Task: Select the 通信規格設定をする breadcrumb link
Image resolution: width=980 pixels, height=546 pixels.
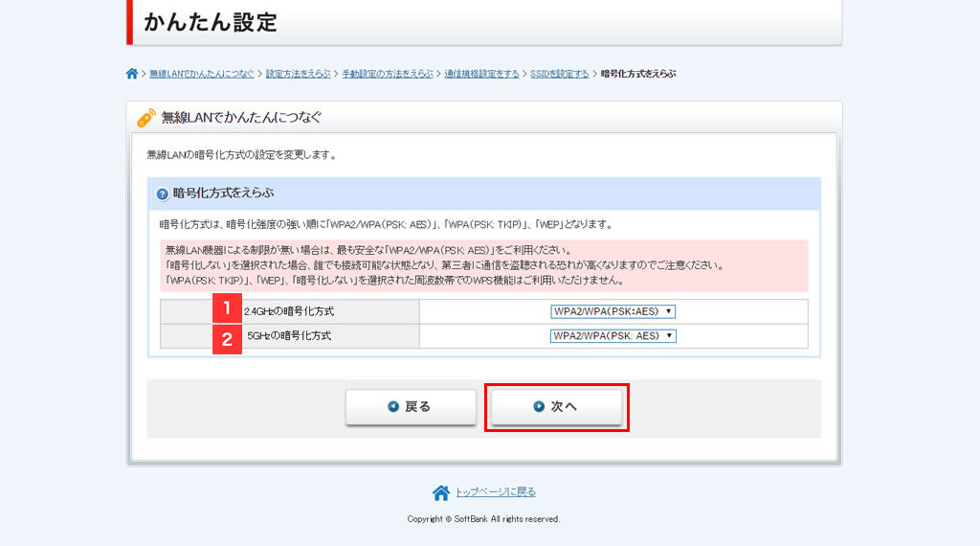Action: [481, 74]
